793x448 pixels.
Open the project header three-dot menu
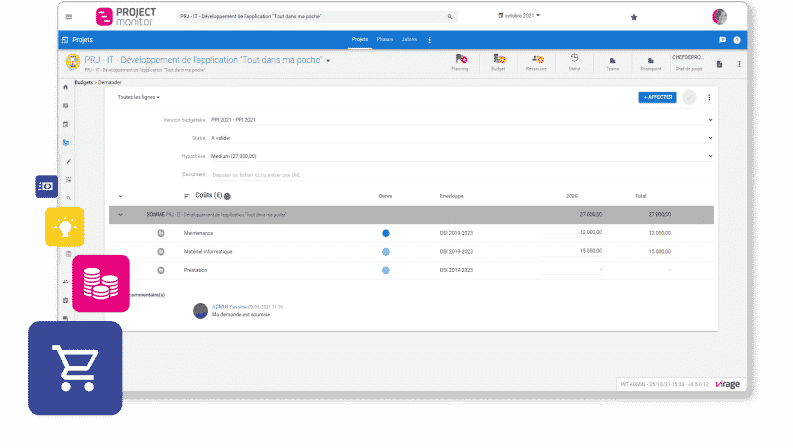click(739, 64)
